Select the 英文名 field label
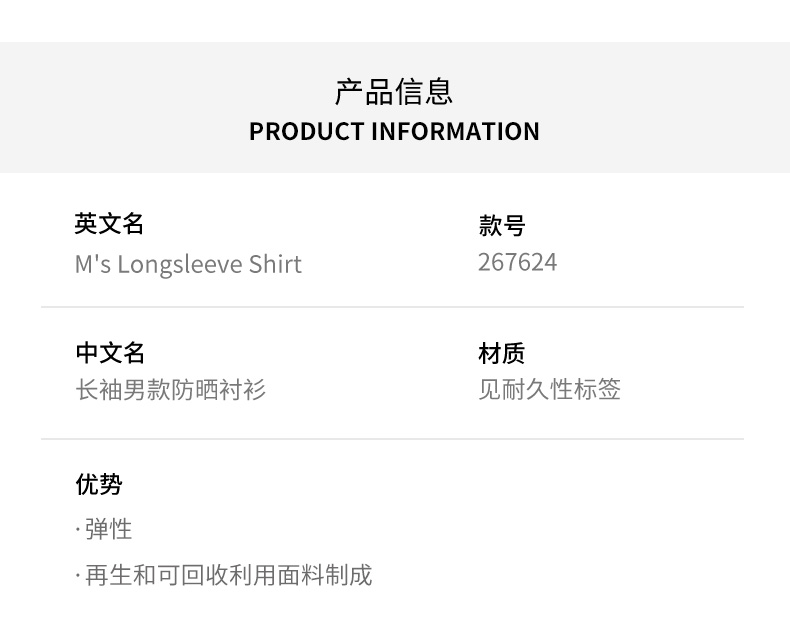The image size is (790, 623). (109, 223)
